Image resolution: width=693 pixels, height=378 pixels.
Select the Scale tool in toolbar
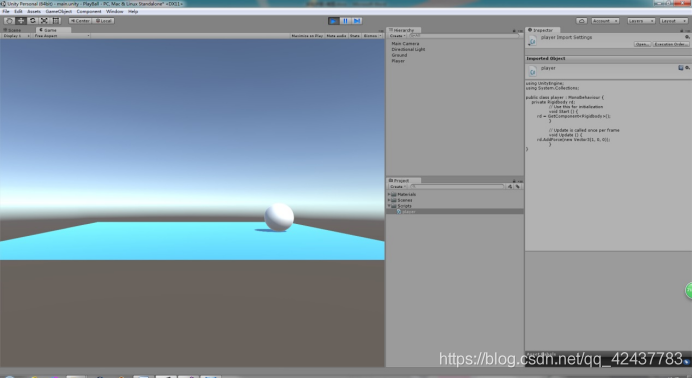(44, 21)
